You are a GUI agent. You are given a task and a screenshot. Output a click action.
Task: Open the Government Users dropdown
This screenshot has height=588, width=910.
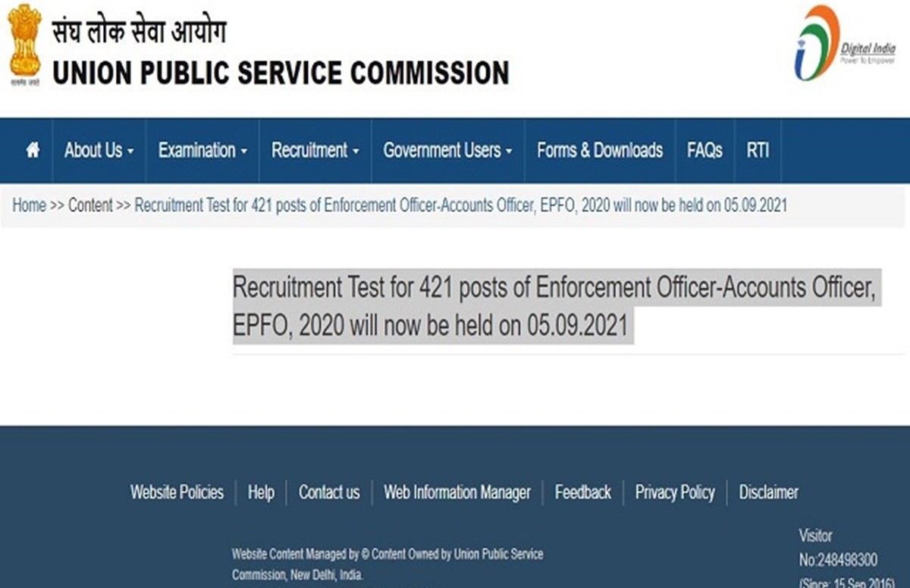[x=447, y=150]
